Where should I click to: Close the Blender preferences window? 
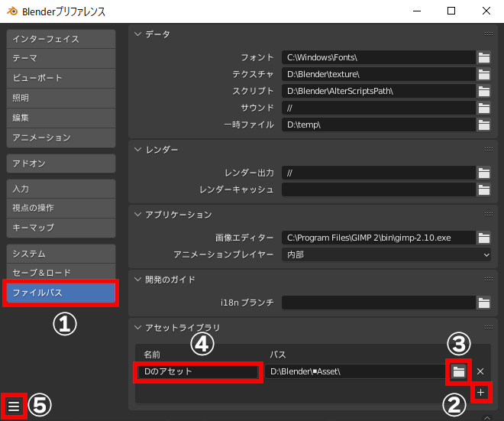click(x=486, y=11)
